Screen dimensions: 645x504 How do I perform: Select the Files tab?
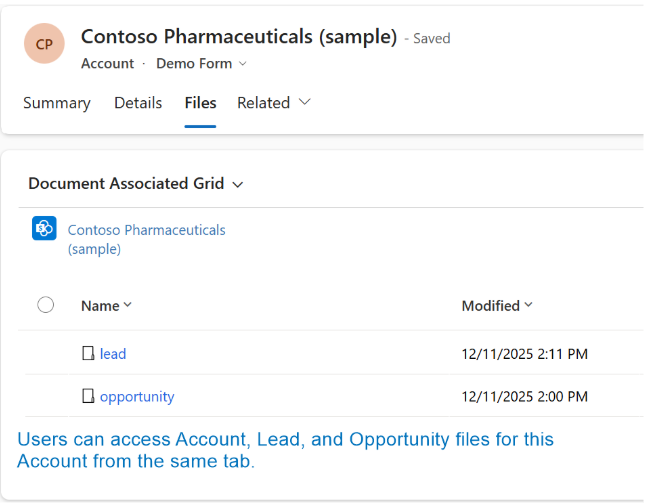point(200,103)
